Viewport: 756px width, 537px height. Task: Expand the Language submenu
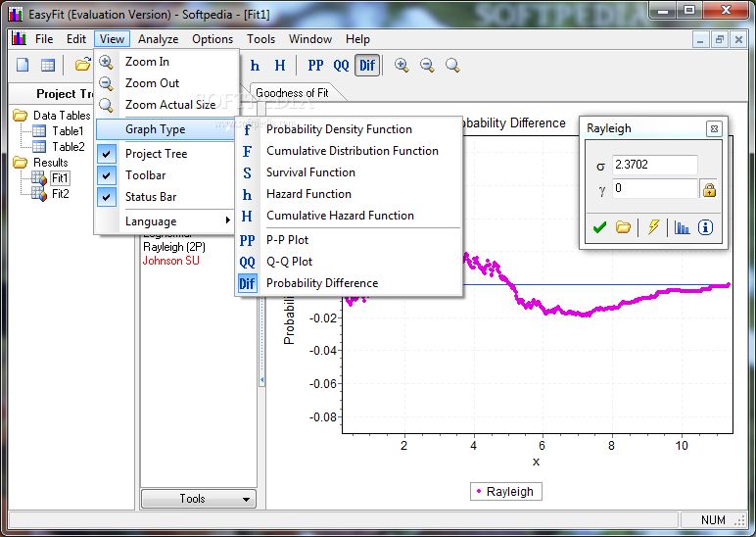[165, 221]
